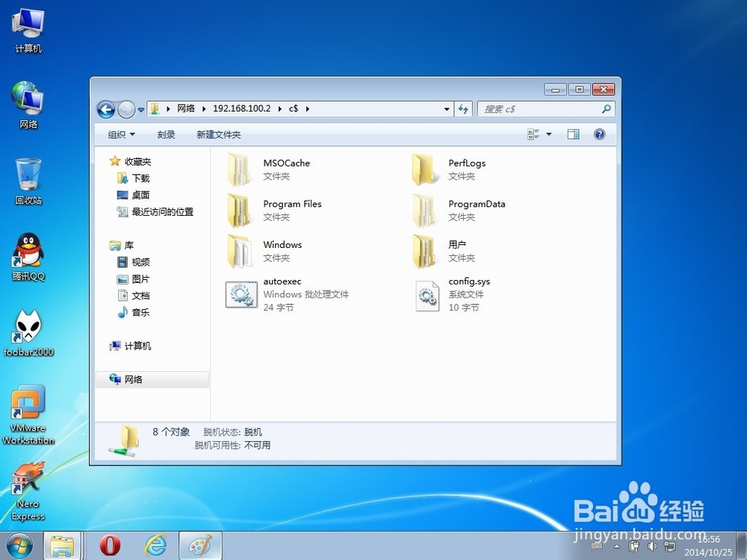747x560 pixels.
Task: Open the 视频 library
Action: pyautogui.click(x=134, y=262)
